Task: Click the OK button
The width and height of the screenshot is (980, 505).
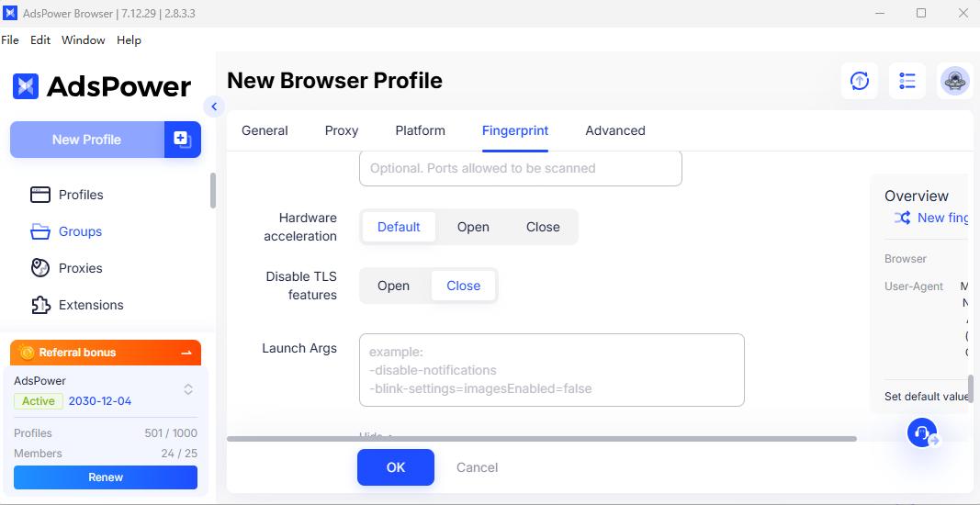Action: click(396, 467)
